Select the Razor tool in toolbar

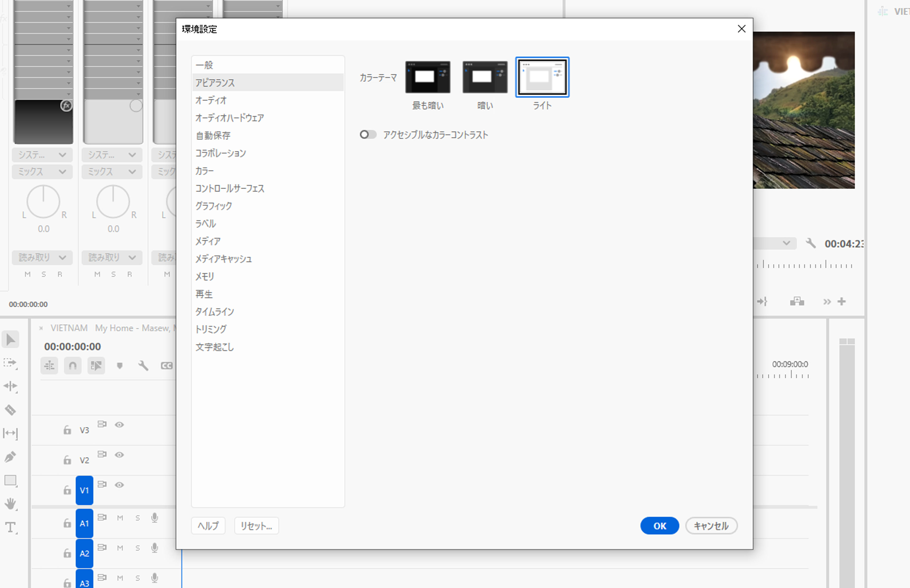coord(10,410)
